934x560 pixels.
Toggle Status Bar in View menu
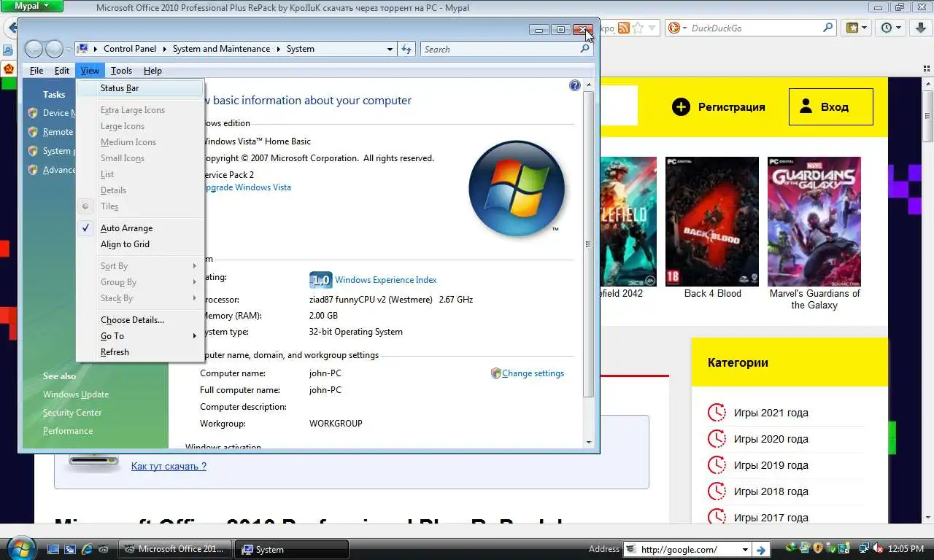[x=140, y=88]
